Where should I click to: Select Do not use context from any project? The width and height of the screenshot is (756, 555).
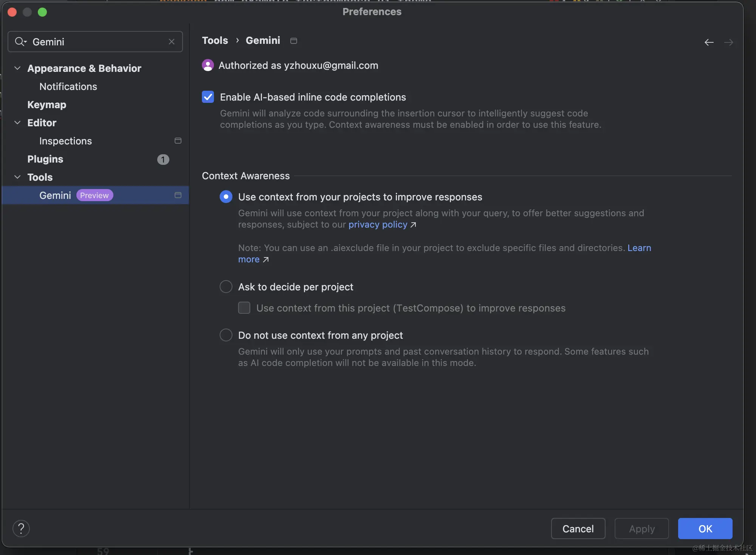click(x=226, y=335)
